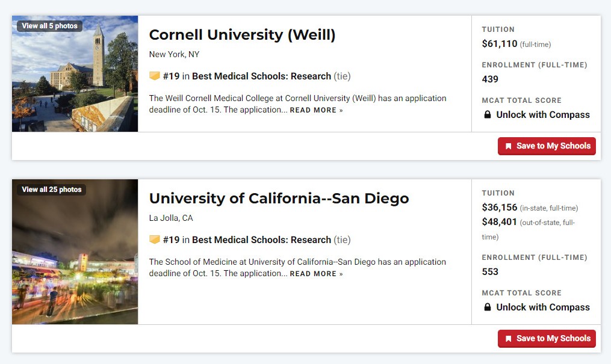Open Best Medical Schools: Research link for UC San Diego
The width and height of the screenshot is (611, 364).
pyautogui.click(x=261, y=240)
